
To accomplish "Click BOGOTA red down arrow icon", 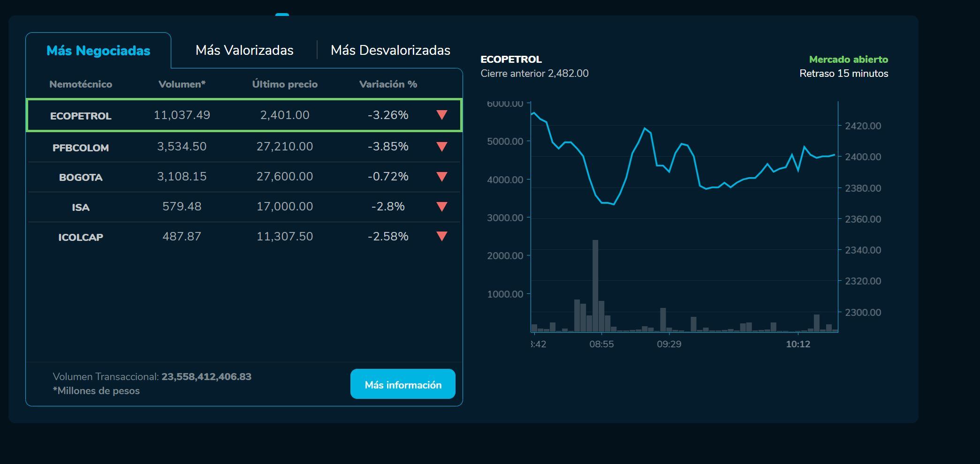I will pyautogui.click(x=441, y=177).
